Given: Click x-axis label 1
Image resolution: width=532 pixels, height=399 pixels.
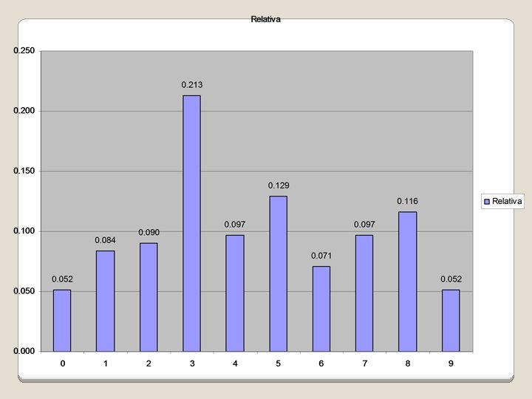Looking at the screenshot, I should click(x=106, y=364).
